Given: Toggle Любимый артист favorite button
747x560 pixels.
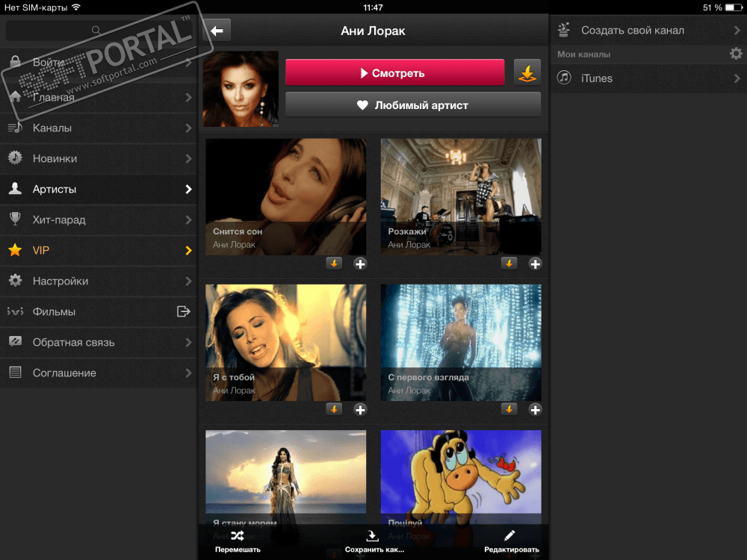Looking at the screenshot, I should (413, 105).
